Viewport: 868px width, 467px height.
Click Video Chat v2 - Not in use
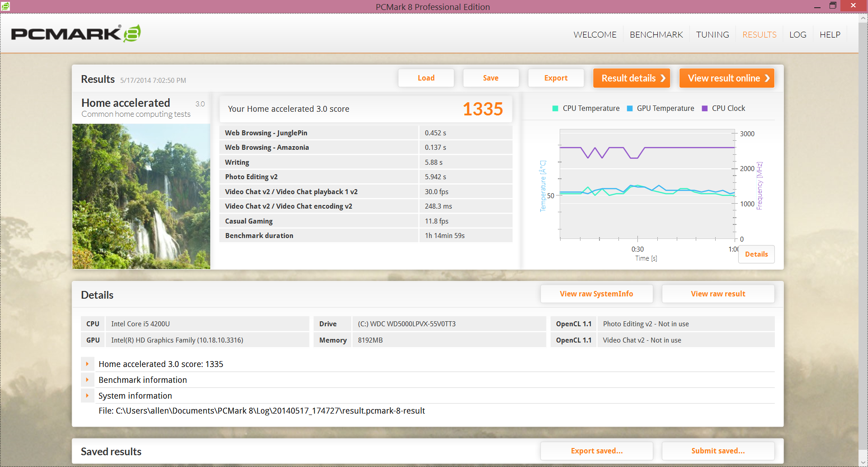pos(686,340)
